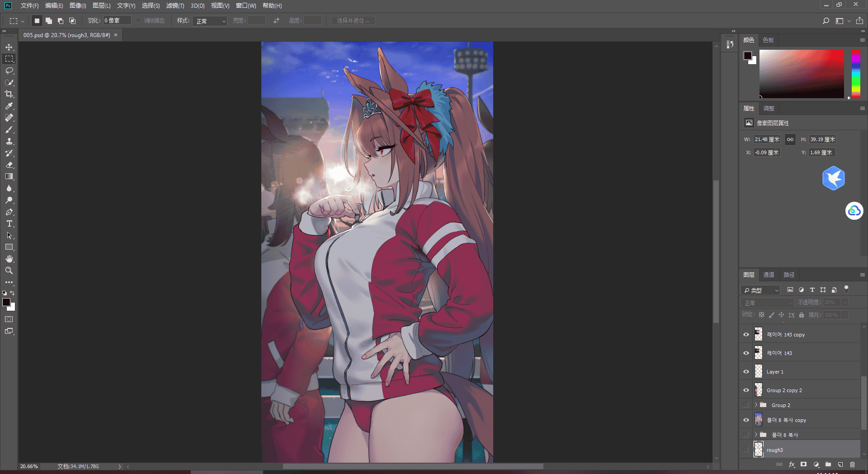Select the Horizontal Type tool
The image size is (868, 474).
click(9, 223)
